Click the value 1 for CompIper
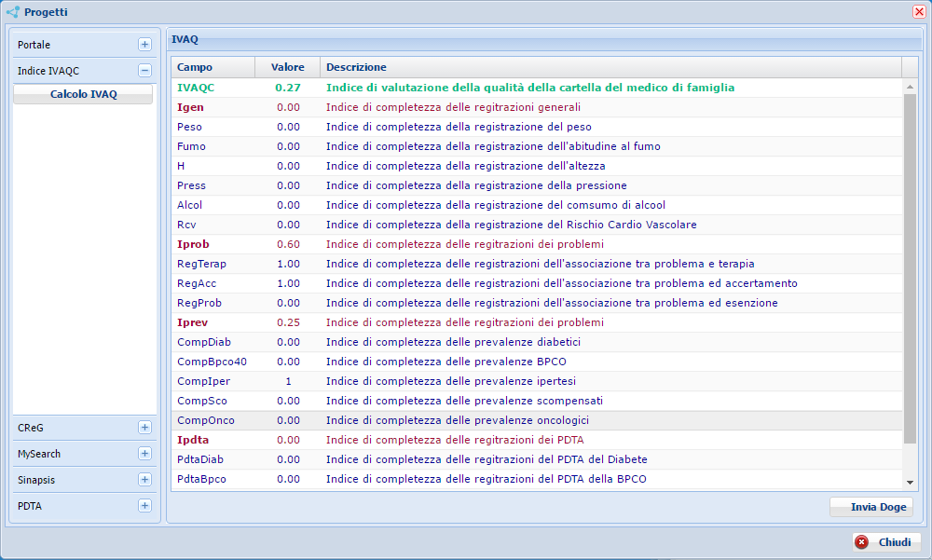 288,381
